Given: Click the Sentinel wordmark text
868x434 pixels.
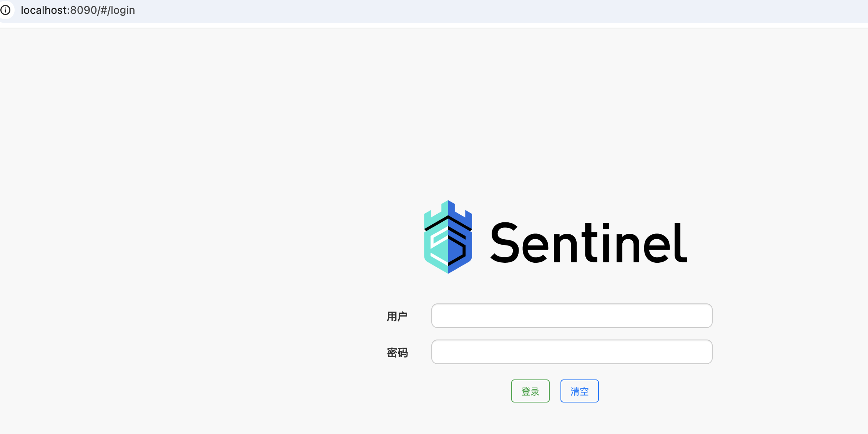Looking at the screenshot, I should 589,244.
